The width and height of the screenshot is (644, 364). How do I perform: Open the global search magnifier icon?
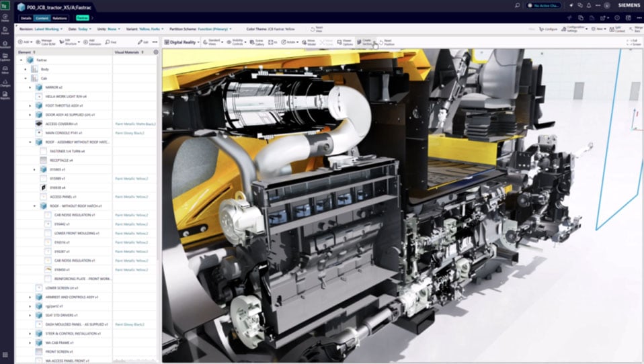click(x=517, y=5)
